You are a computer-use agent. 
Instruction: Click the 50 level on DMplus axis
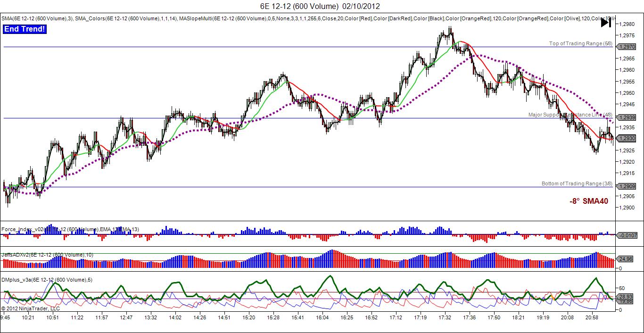pyautogui.click(x=622, y=288)
